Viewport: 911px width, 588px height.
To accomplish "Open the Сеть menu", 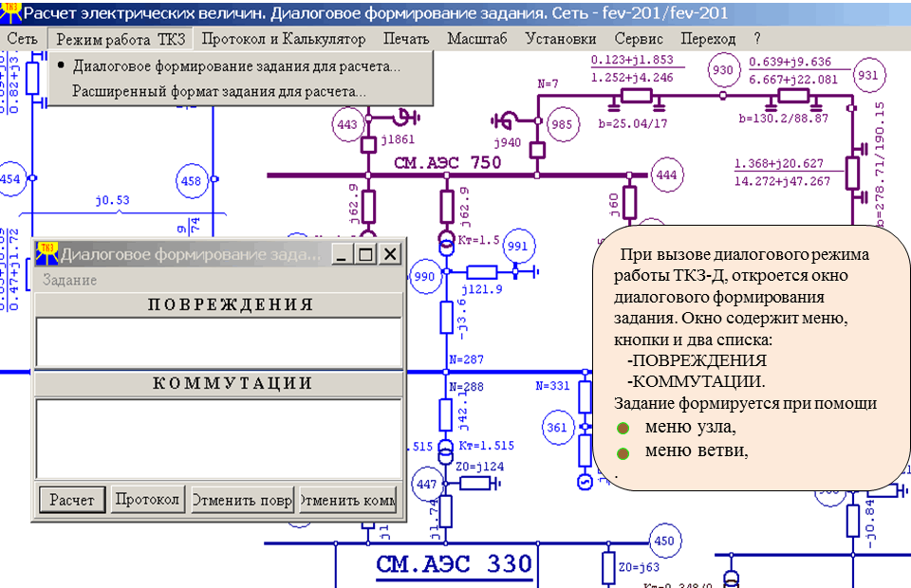I will click(22, 39).
